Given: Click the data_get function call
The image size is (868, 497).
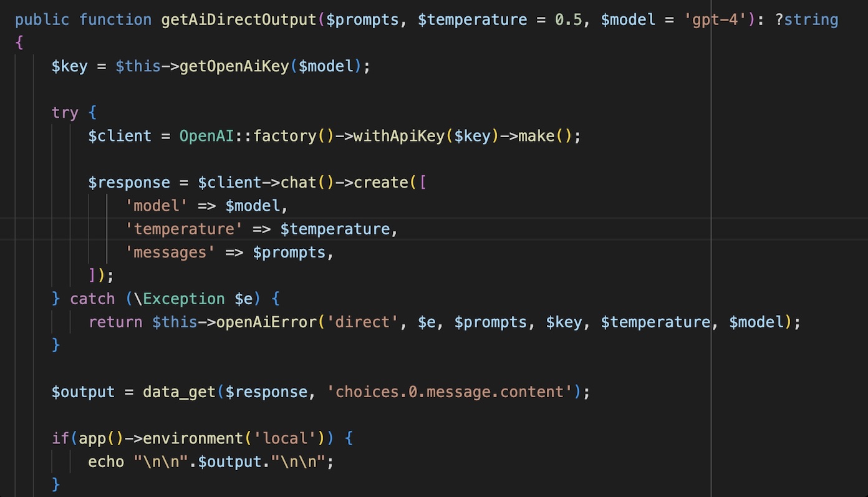Looking at the screenshot, I should click(x=178, y=392).
